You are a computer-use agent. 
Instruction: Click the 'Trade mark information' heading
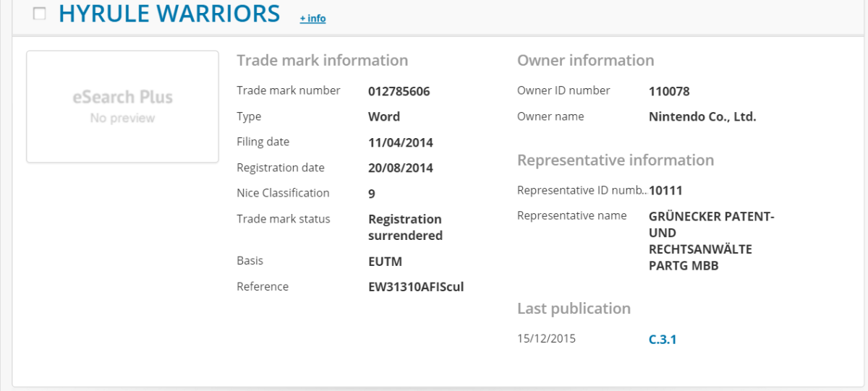pos(322,61)
